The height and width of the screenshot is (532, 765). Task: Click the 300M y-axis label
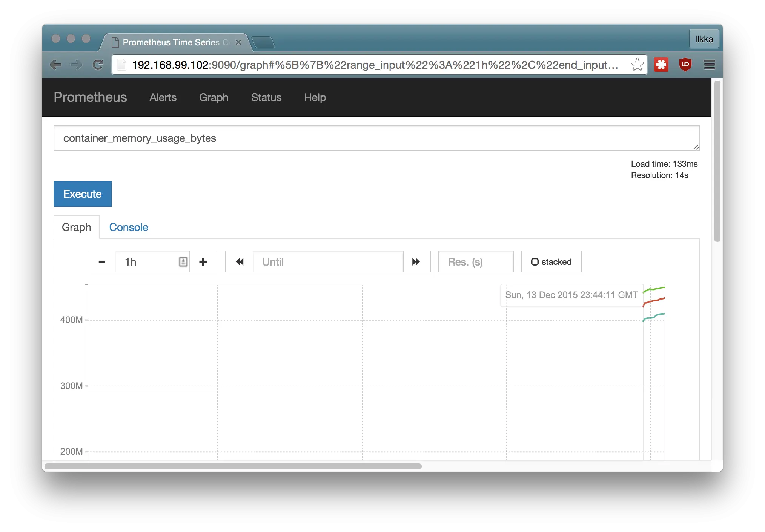click(71, 386)
